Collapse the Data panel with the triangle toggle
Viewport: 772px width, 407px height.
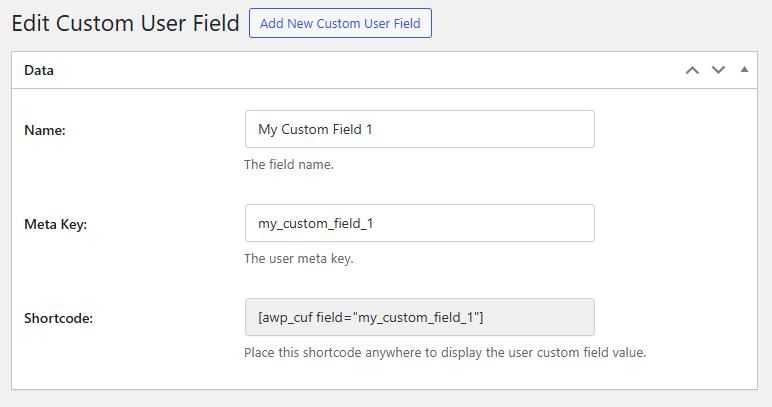tap(743, 70)
